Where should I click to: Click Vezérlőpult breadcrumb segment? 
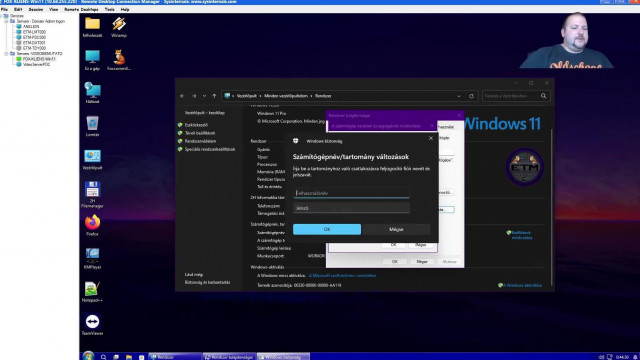[247, 96]
